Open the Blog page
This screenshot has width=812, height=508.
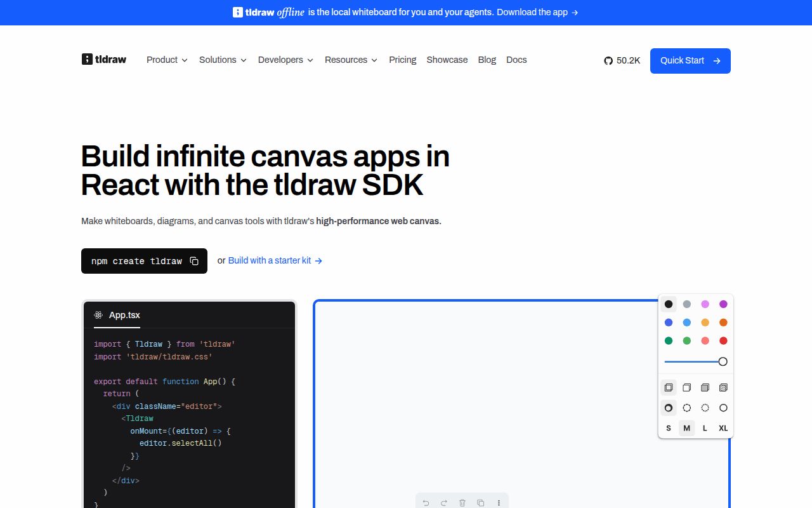coord(487,60)
